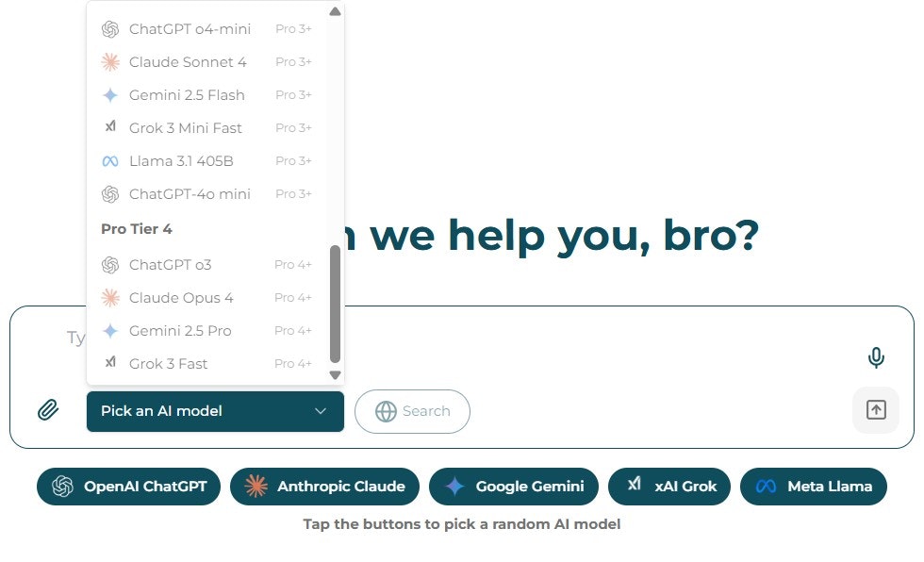The width and height of the screenshot is (924, 562).
Task: Click Pro 4+ badge beside ChatGPT o3
Action: pos(293,265)
